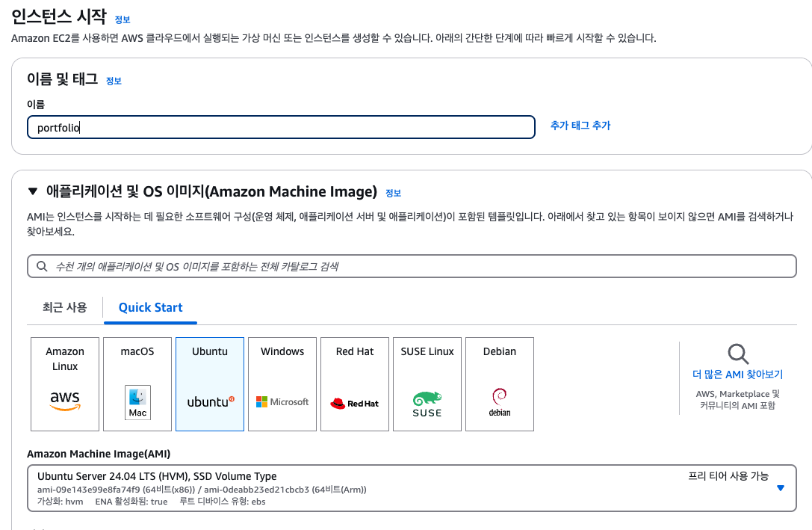Screen dimensions: 812x530
Task: Click the browse more AMIs magnifier icon
Action: coord(738,354)
